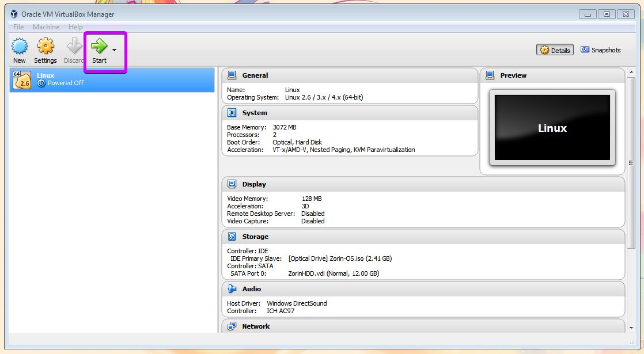
Task: Click the Video Capture Disabled value
Action: (313, 221)
